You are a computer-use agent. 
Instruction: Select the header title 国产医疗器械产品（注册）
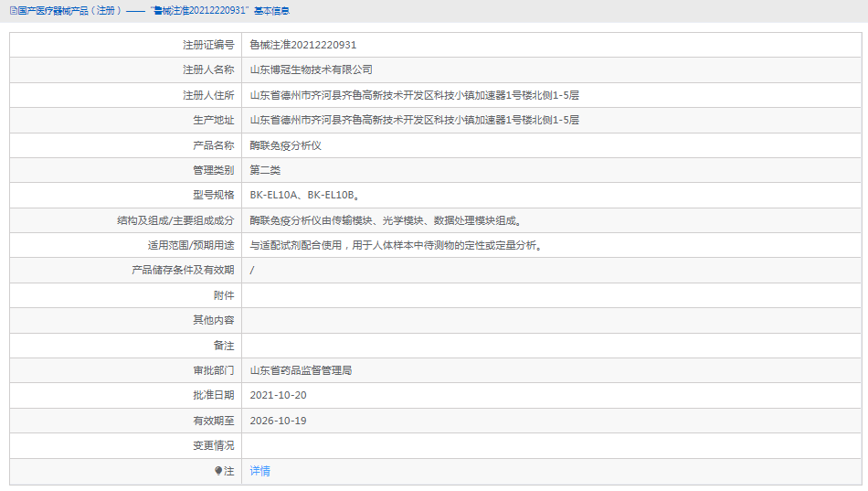[69, 11]
